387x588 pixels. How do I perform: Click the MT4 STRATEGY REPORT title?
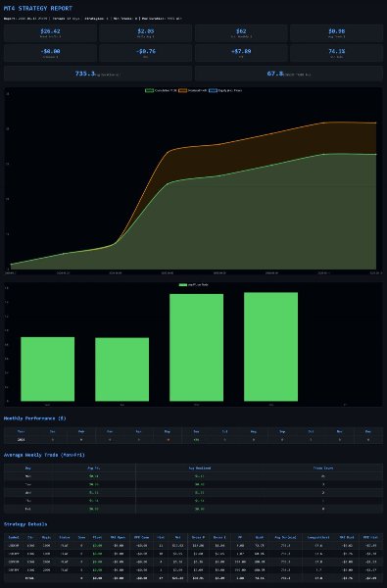tap(38, 8)
